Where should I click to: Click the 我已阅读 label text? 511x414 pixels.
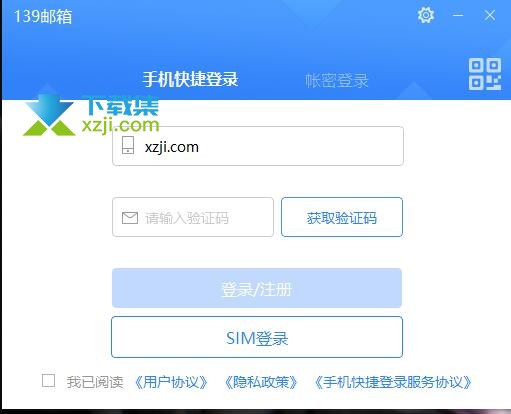point(95,382)
